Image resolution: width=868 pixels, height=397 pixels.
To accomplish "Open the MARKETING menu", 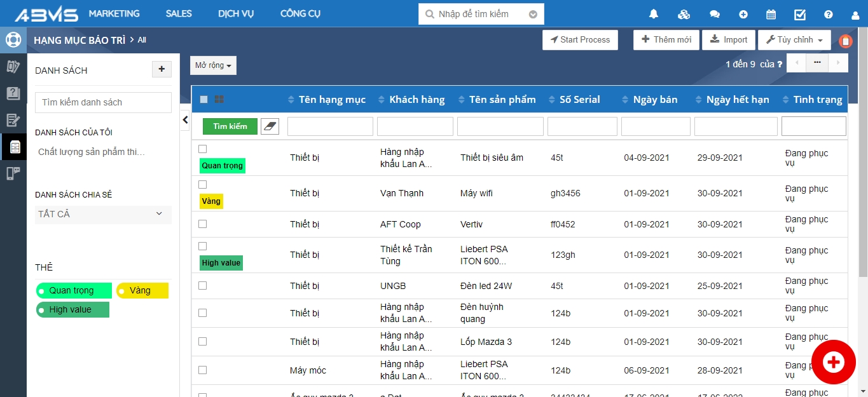I will tap(114, 14).
